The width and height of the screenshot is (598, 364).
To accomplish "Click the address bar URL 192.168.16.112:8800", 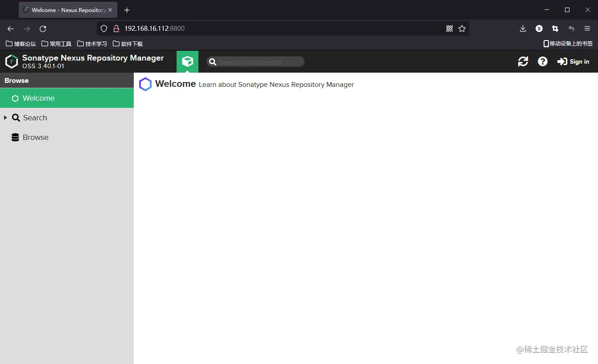I will 154,29.
